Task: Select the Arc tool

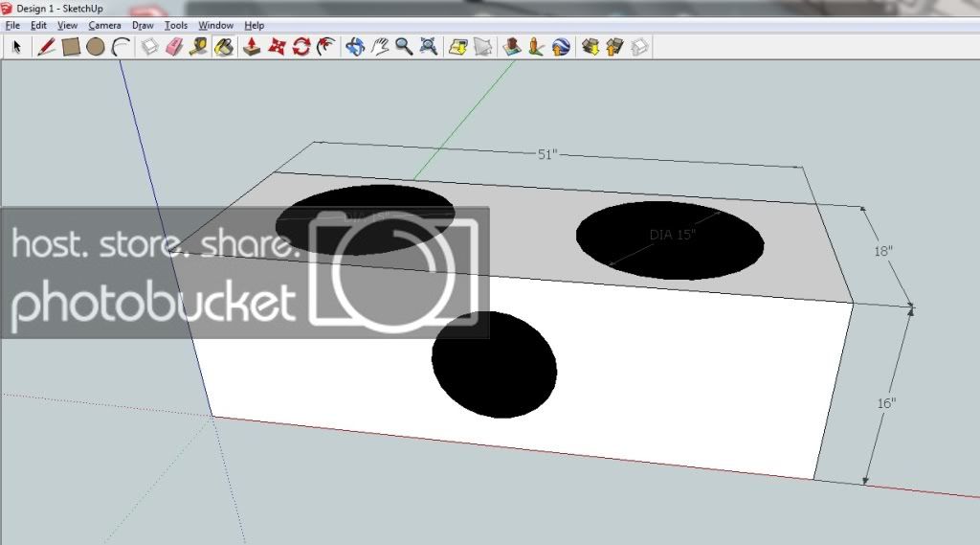Action: [x=121, y=47]
